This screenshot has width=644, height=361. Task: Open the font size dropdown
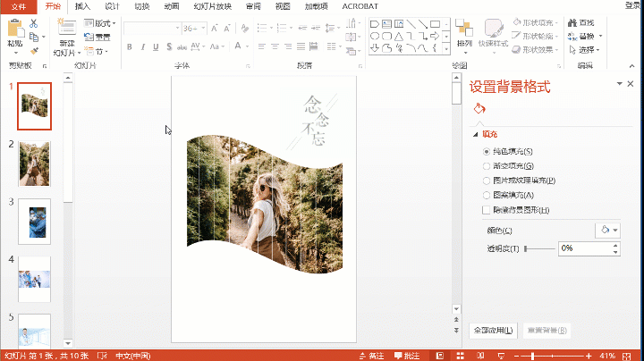pos(203,29)
